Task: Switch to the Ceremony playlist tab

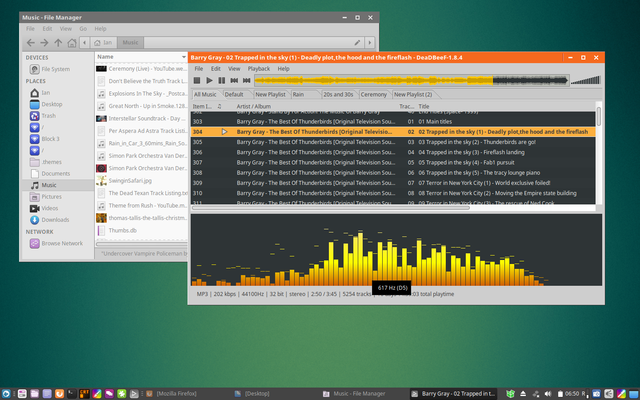Action: pyautogui.click(x=373, y=94)
